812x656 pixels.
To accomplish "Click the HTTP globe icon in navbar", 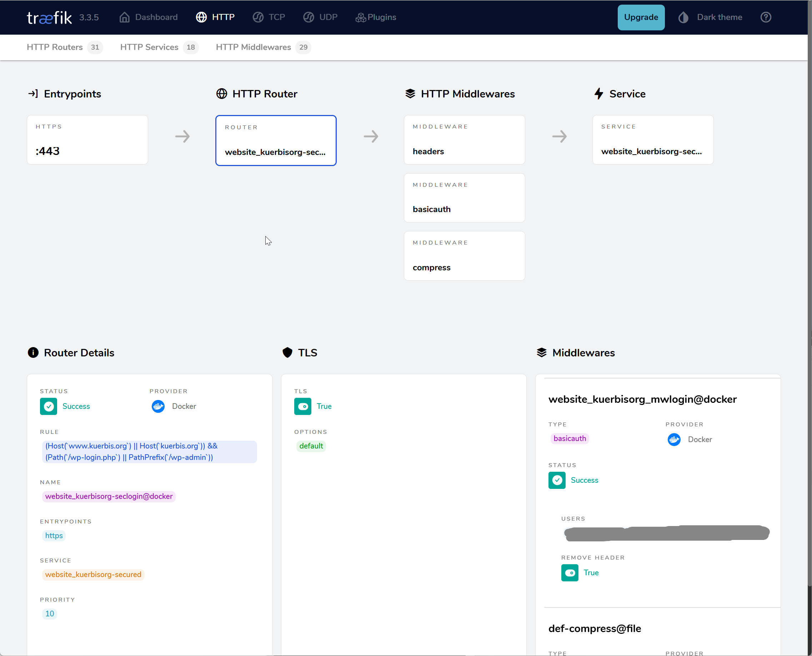I will (201, 17).
